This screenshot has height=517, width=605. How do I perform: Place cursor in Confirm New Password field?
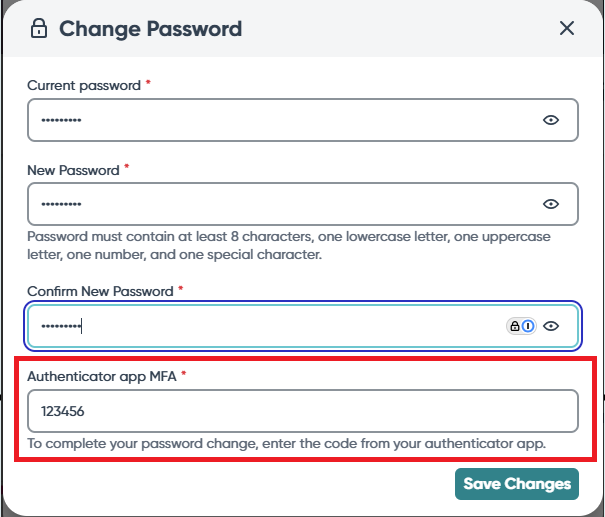[303, 326]
